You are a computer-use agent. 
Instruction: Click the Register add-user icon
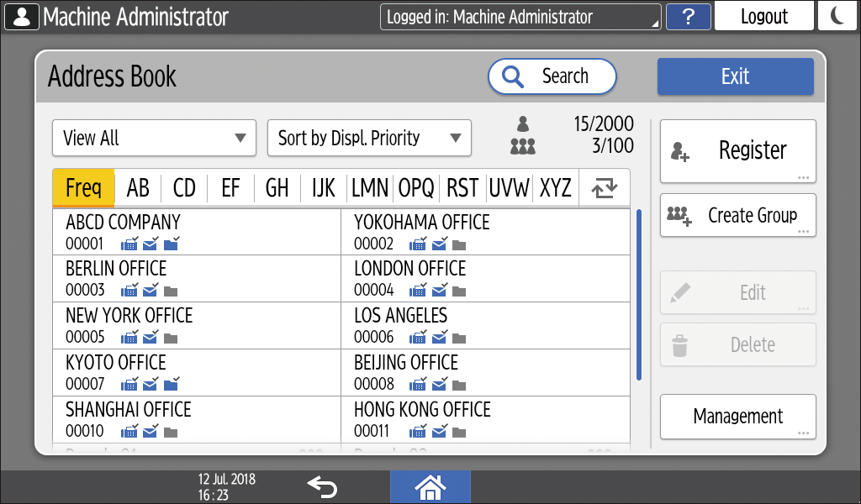(680, 152)
